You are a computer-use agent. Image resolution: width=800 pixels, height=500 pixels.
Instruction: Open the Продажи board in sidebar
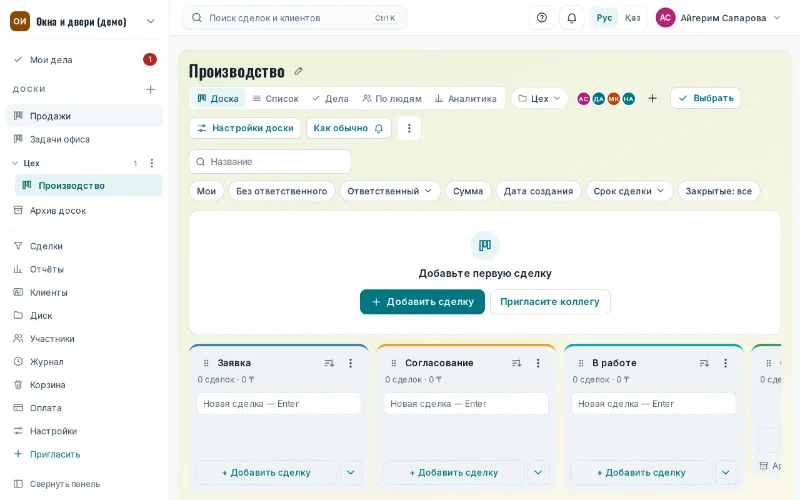click(x=85, y=116)
